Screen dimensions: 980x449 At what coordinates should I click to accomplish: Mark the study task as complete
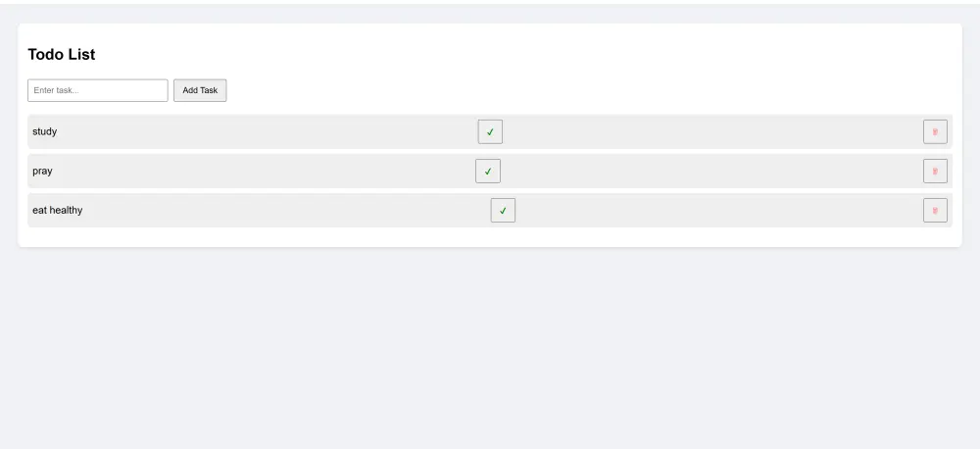coord(490,131)
